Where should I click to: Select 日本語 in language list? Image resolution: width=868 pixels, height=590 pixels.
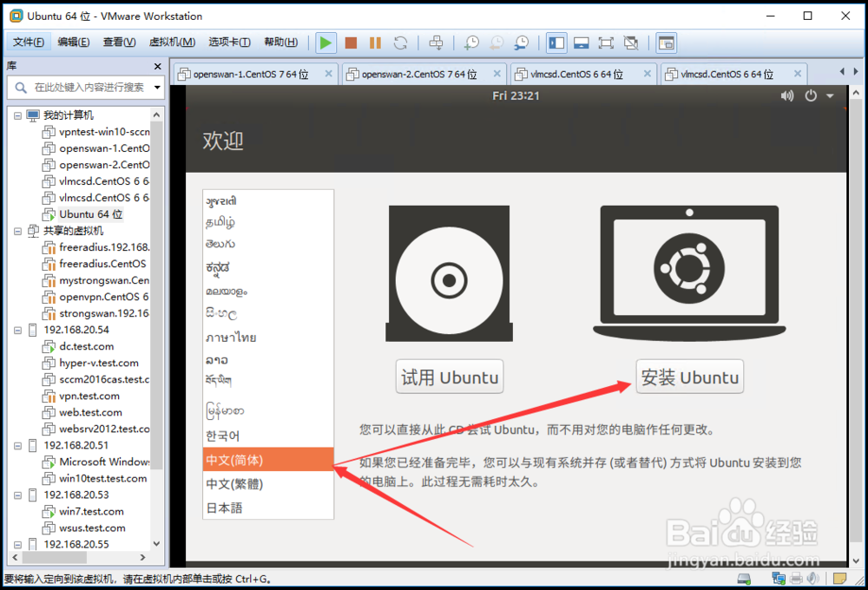click(x=268, y=508)
